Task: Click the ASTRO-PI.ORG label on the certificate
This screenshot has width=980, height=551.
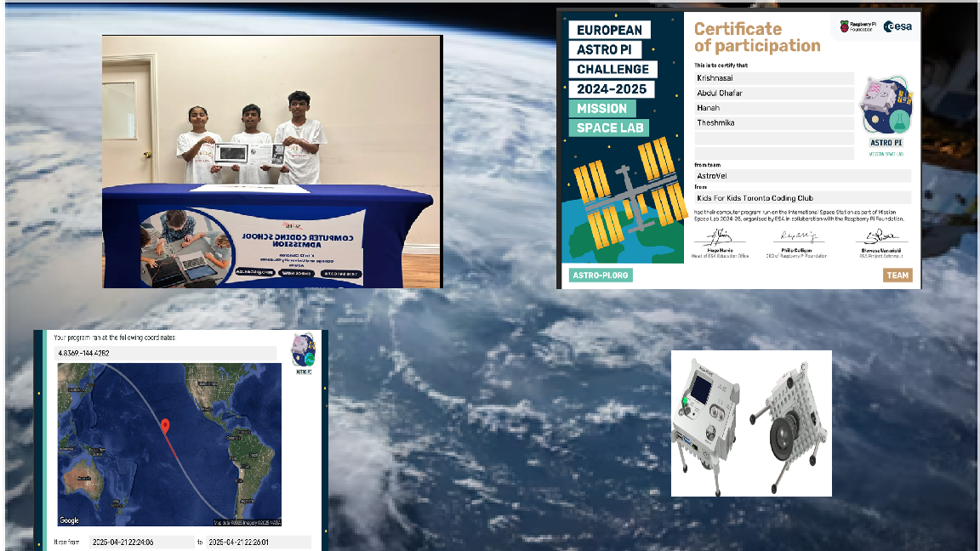Action: (x=601, y=275)
